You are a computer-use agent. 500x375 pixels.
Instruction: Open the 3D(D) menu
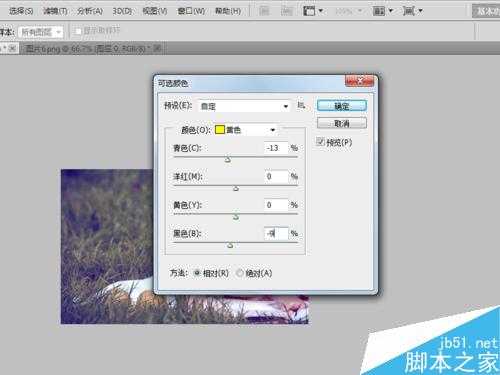122,11
